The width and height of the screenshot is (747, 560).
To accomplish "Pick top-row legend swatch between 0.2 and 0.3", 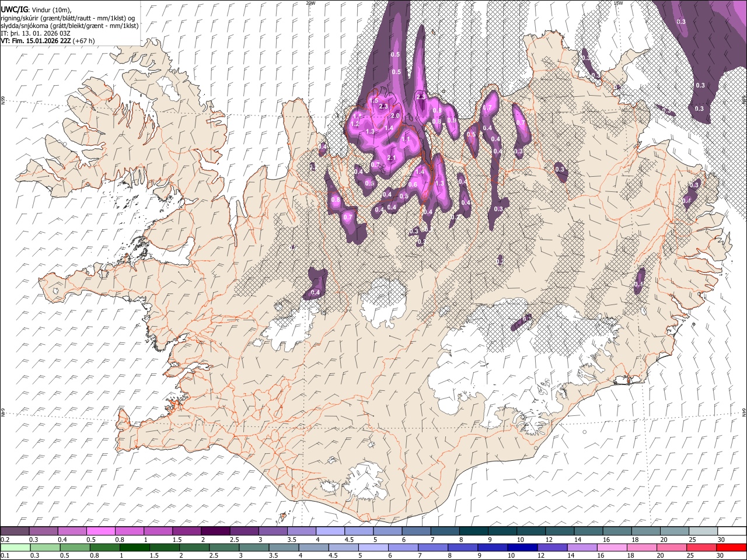I will coord(15,531).
